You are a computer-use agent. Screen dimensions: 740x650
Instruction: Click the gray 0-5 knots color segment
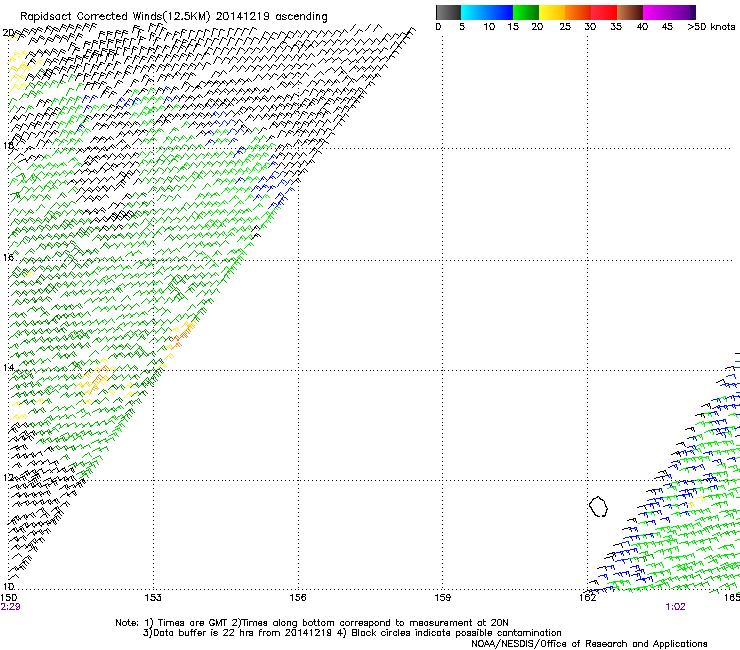pos(448,12)
